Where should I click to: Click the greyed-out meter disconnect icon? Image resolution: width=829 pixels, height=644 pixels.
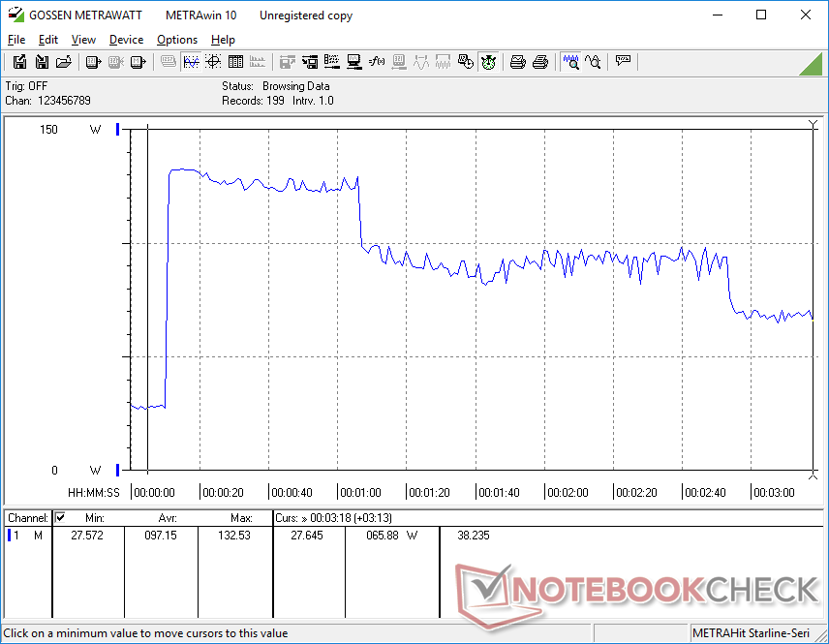point(116,62)
